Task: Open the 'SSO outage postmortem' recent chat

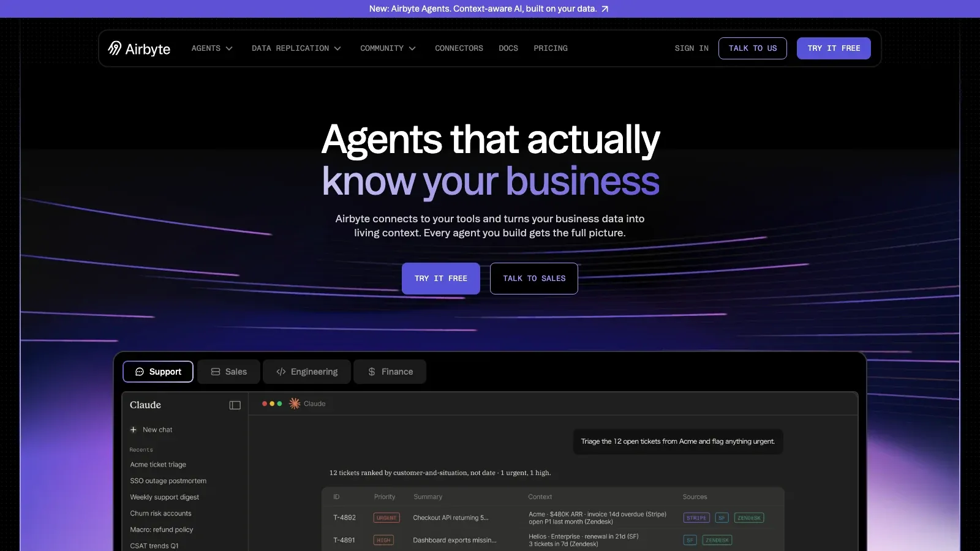Action: 168,481
